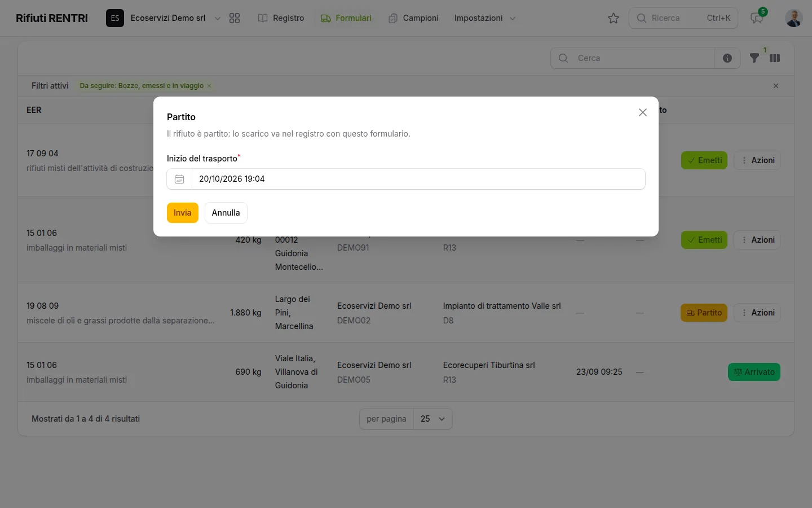
Task: Click the Arrivato button for 690 kg row
Action: click(x=754, y=372)
